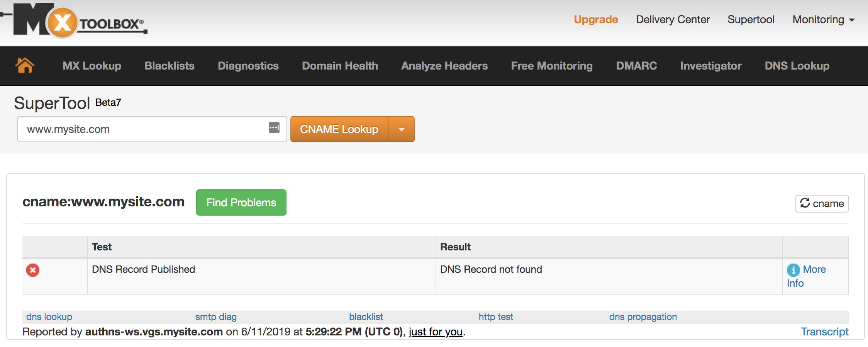Open the Monitoring dropdown menu
Image resolution: width=868 pixels, height=347 pixels.
click(823, 19)
